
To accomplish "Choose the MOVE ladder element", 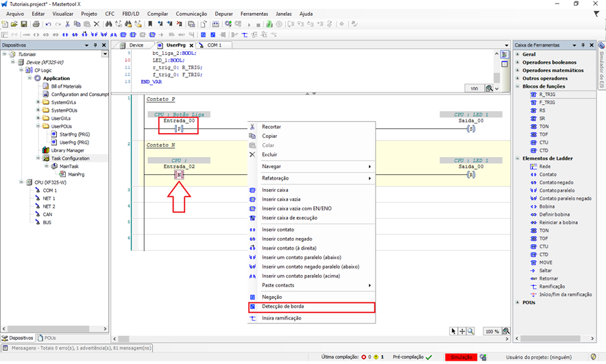I will [546, 263].
